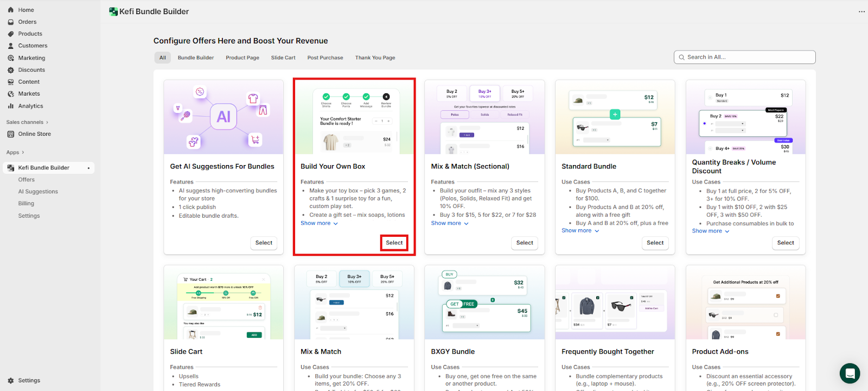This screenshot has width=868, height=391.
Task: Click the Online Store icon
Action: coord(11,134)
